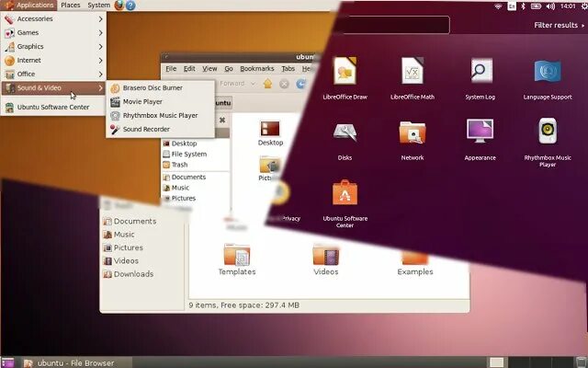Screen dimensions: 588x368
Task: Click the up-arrow parent folder toolbar icon
Action: (267, 84)
